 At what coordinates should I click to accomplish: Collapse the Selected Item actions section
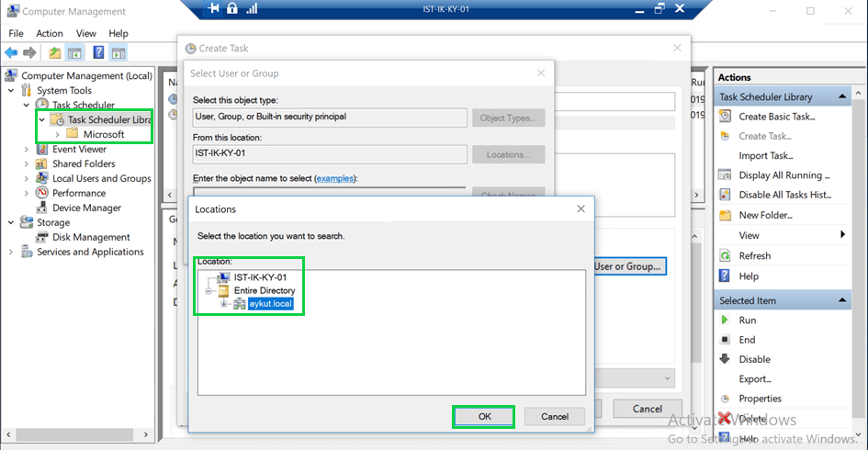coord(842,301)
